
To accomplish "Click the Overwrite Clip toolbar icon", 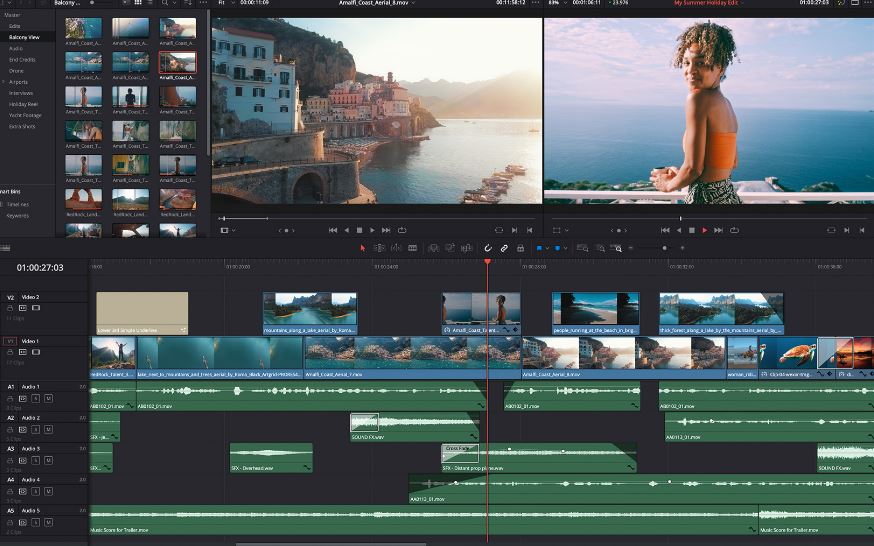I will [x=449, y=248].
